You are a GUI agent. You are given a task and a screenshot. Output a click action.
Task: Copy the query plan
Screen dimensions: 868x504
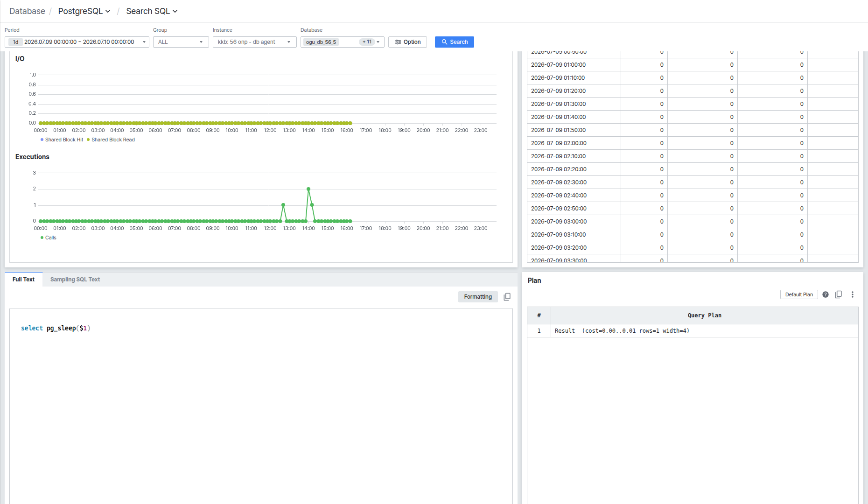[839, 294]
